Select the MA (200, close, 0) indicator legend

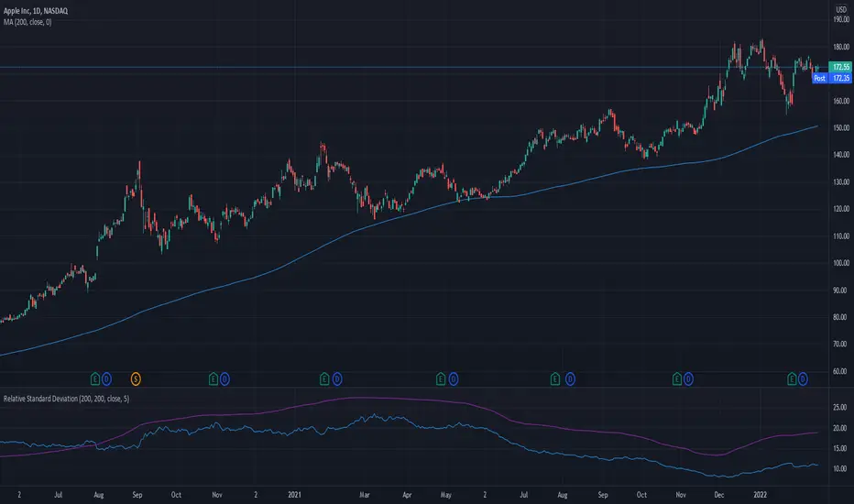27,22
